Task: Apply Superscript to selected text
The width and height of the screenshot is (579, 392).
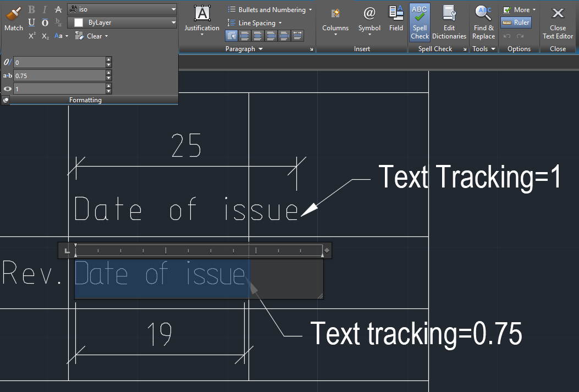Action: 32,36
